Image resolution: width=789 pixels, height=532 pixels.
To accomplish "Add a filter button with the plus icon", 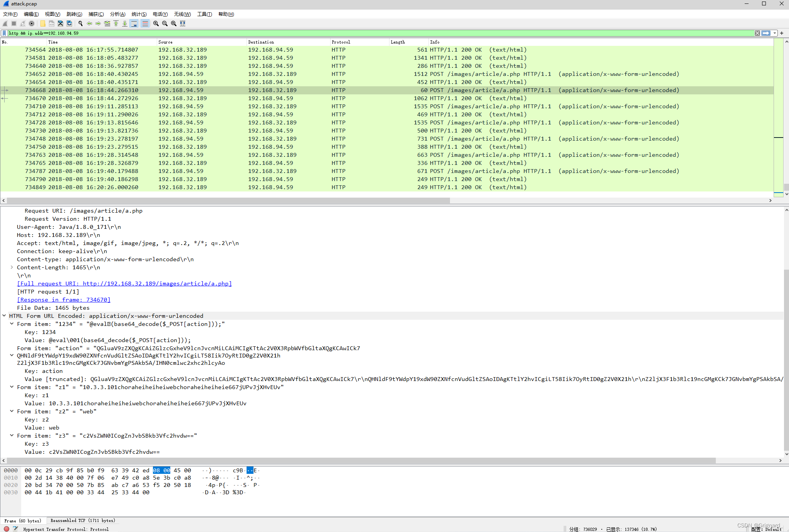I will click(x=782, y=33).
